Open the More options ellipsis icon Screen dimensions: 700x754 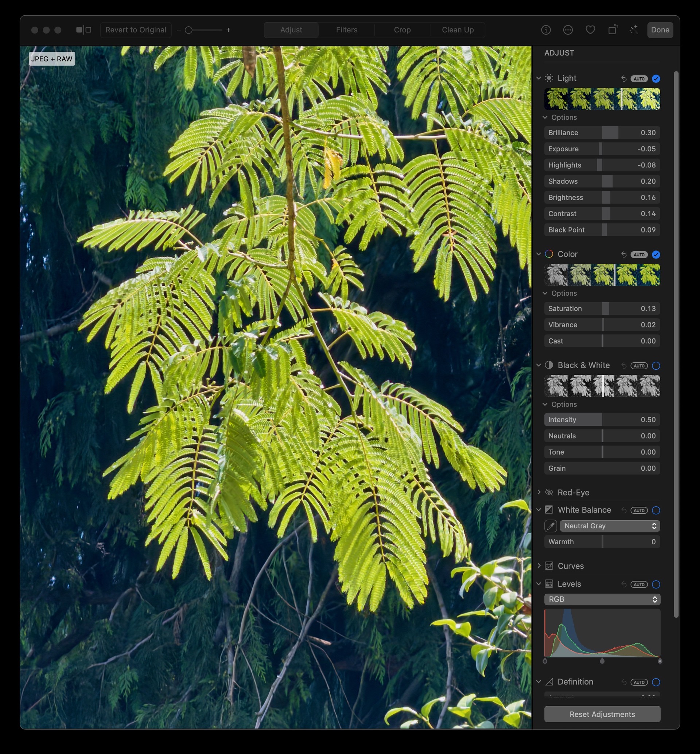click(x=568, y=30)
